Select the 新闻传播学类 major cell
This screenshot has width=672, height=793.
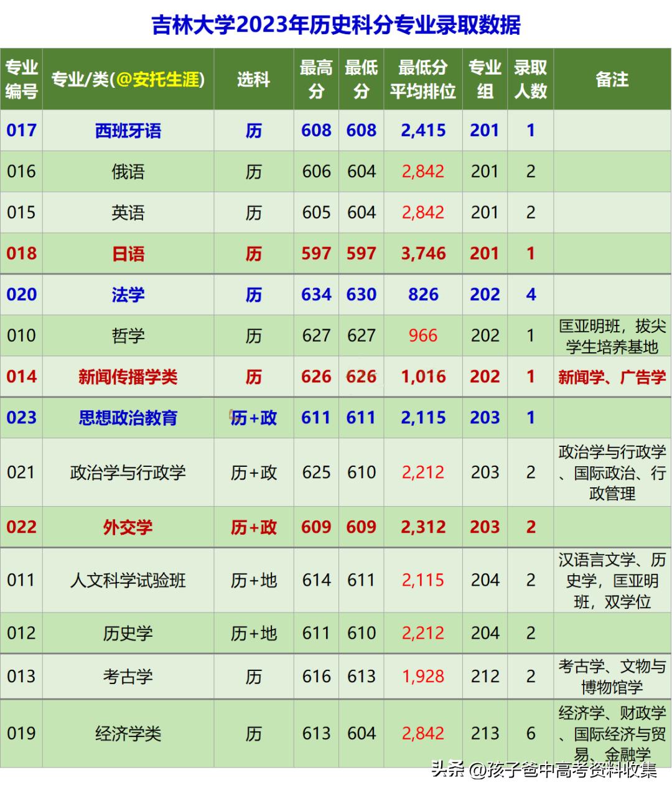tap(128, 377)
